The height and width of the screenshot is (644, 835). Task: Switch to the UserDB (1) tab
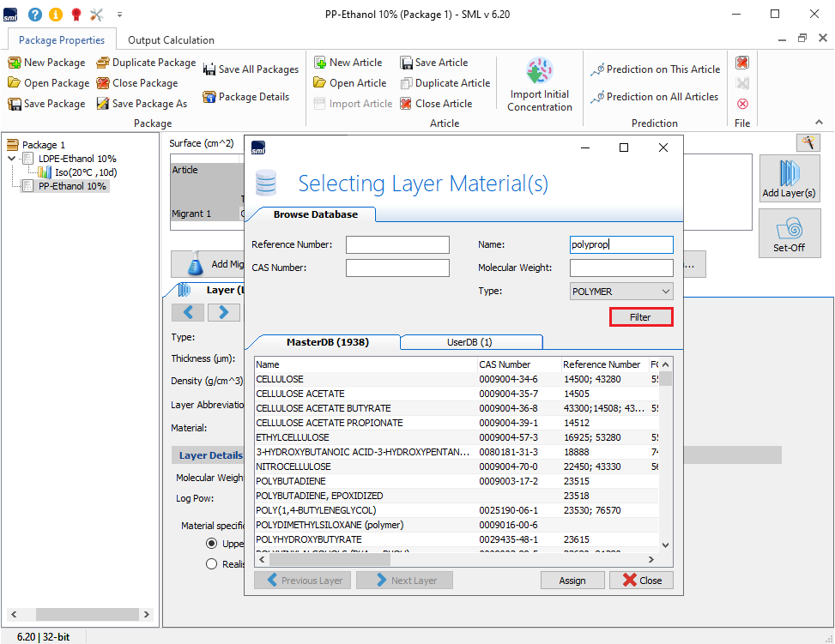click(x=469, y=342)
